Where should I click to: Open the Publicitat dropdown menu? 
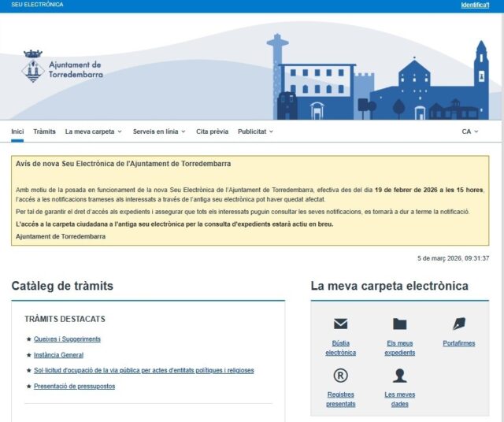point(255,131)
